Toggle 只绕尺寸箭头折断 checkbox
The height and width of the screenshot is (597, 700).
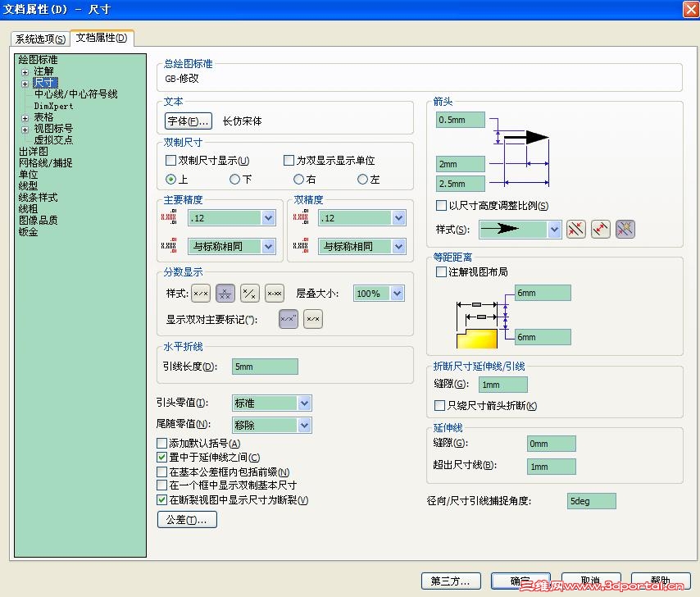click(x=439, y=405)
